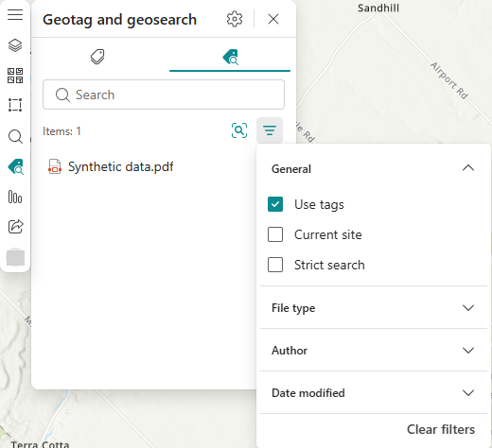This screenshot has height=448, width=492.
Task: Open the Layers tool in sidebar
Action: coord(15,45)
